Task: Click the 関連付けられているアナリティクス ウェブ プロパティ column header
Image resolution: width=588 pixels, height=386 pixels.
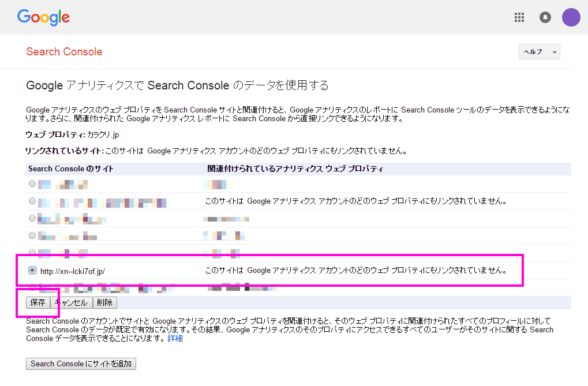Action: 295,169
